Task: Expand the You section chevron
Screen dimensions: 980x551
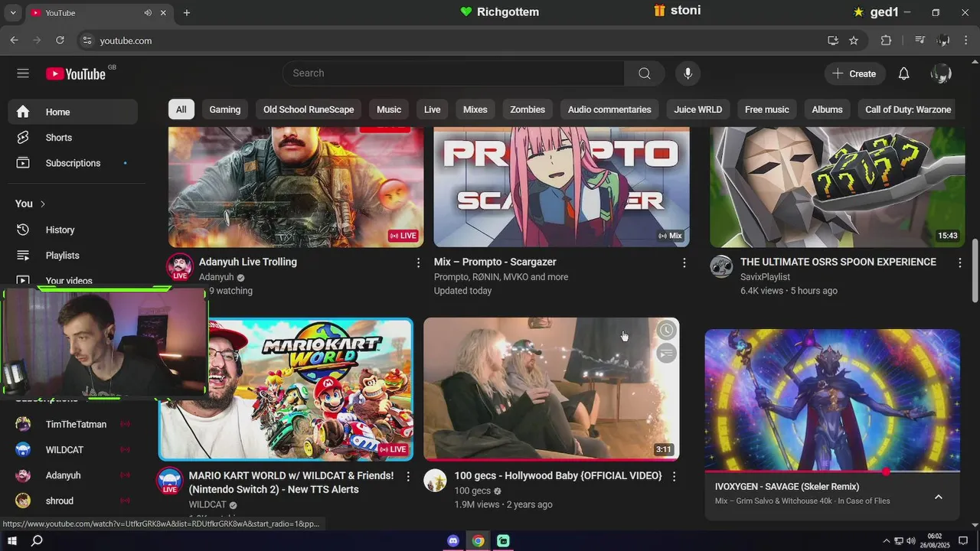Action: point(43,204)
